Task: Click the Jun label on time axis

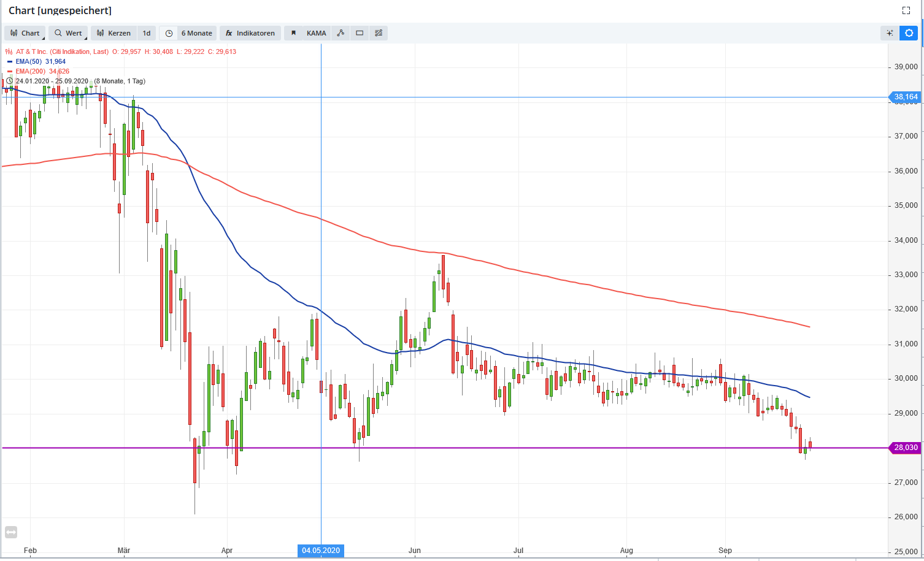Action: coord(415,551)
